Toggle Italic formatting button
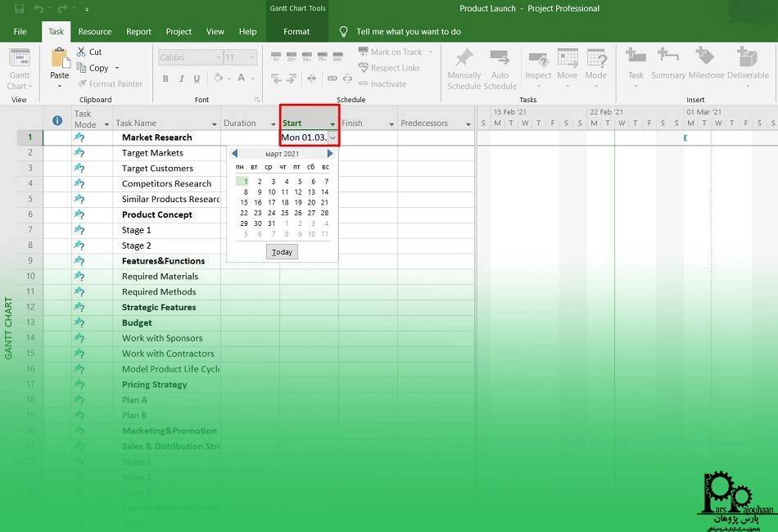778x532 pixels. click(x=181, y=79)
